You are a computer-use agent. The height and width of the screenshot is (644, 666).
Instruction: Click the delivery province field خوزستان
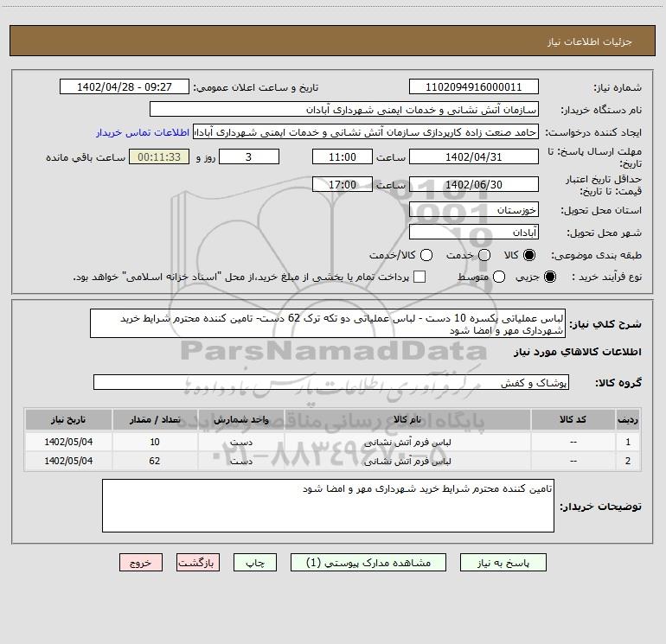click(474, 210)
